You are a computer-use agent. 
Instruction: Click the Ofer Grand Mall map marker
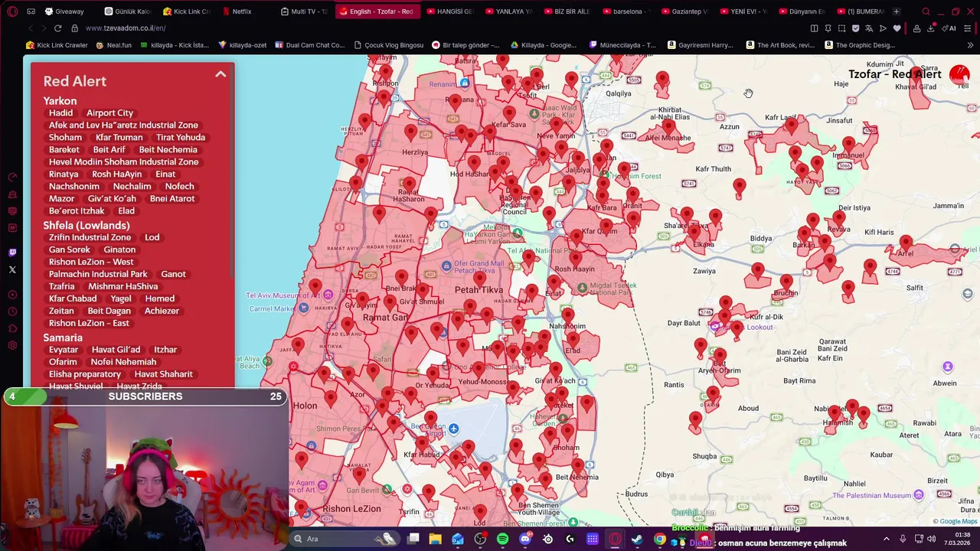tap(446, 266)
